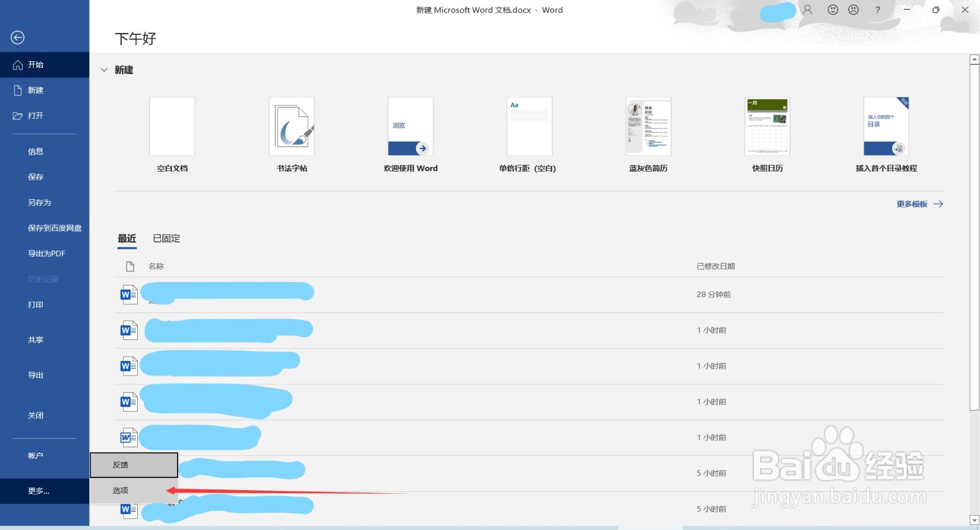Open the Word file modified 28 分钟前
Viewport: 980px width, 530px height.
coord(529,295)
